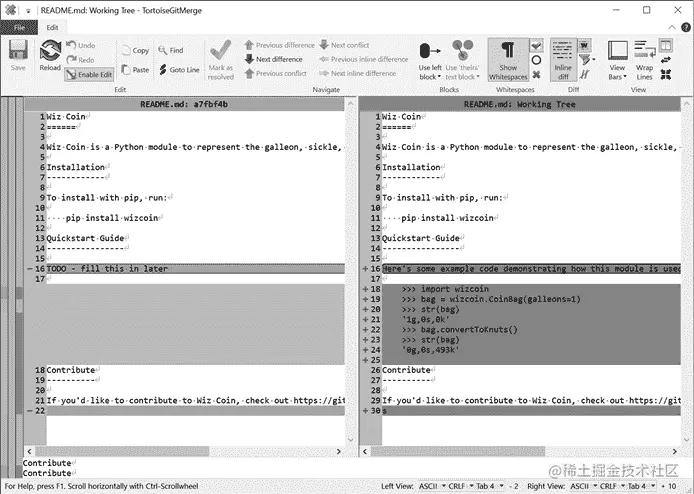Screen dimensions: 694x494
Task: Click left arrow of left pane horizontal scrollbar
Action: [x=30, y=452]
